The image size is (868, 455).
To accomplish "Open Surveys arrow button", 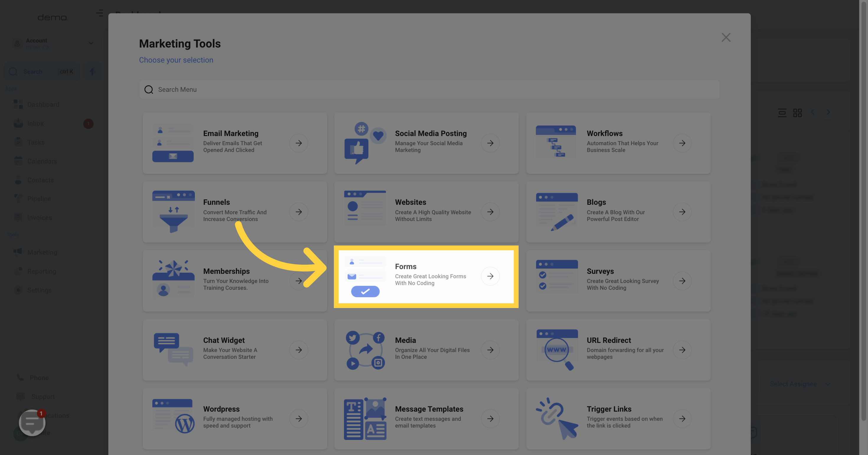I will [x=682, y=281].
